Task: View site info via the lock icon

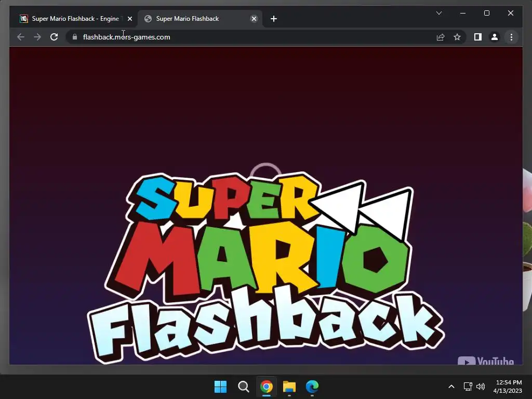Action: pyautogui.click(x=75, y=37)
